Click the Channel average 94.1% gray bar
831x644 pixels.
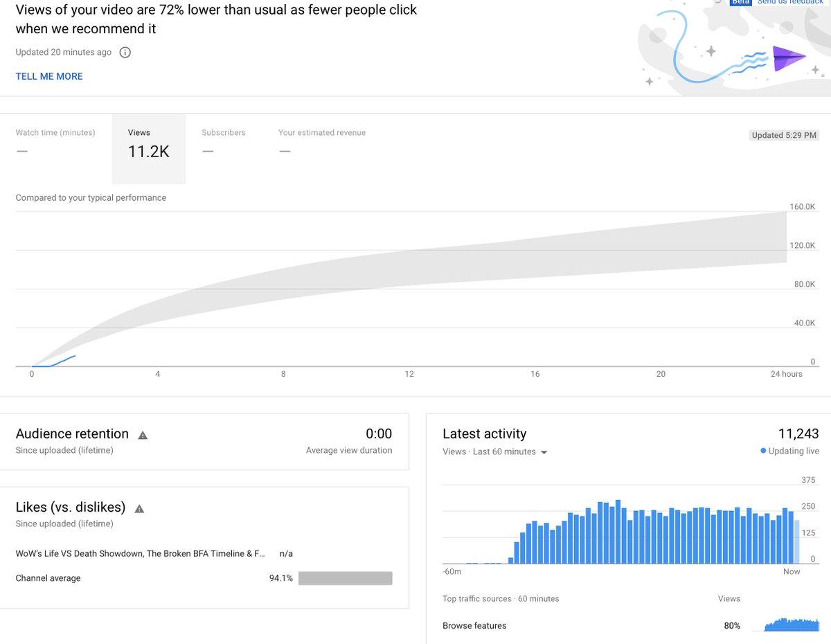click(345, 578)
